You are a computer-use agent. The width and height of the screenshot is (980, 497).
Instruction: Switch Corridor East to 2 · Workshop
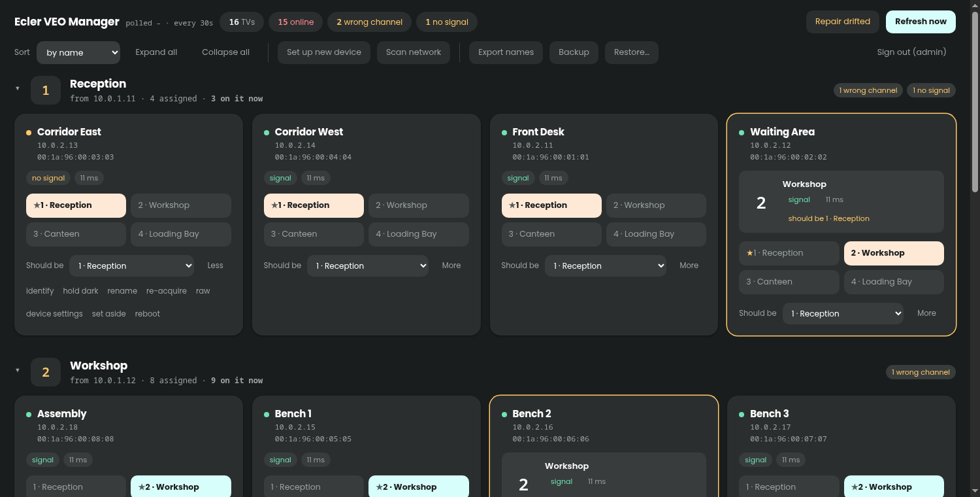pos(181,205)
